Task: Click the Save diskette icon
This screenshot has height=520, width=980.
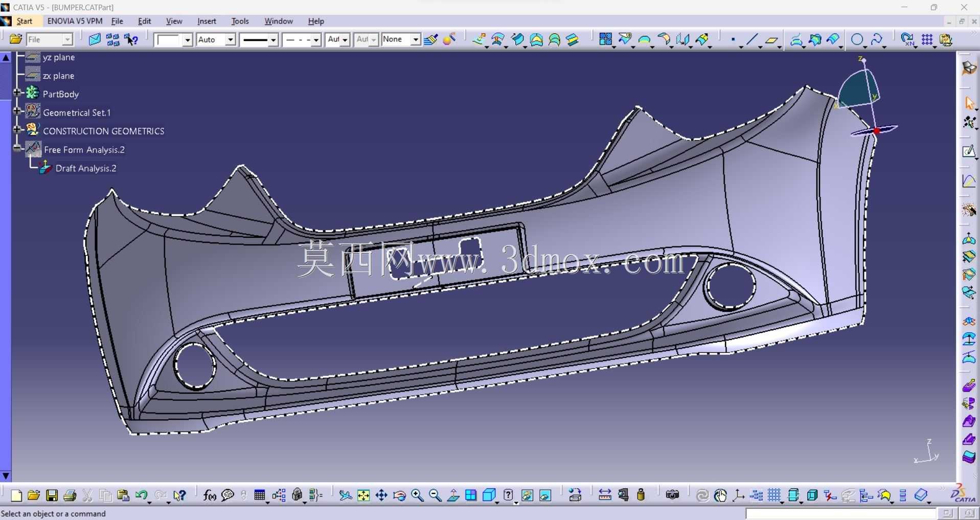Action: click(x=52, y=495)
